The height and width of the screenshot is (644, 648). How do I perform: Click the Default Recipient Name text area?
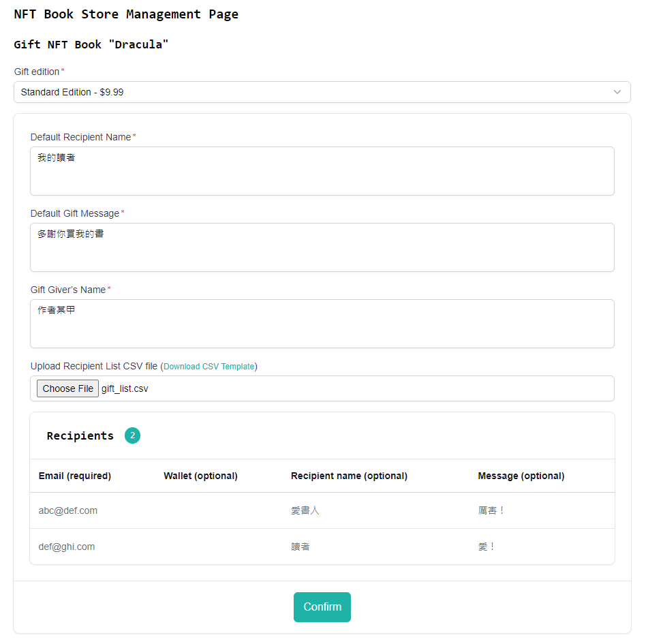click(322, 171)
